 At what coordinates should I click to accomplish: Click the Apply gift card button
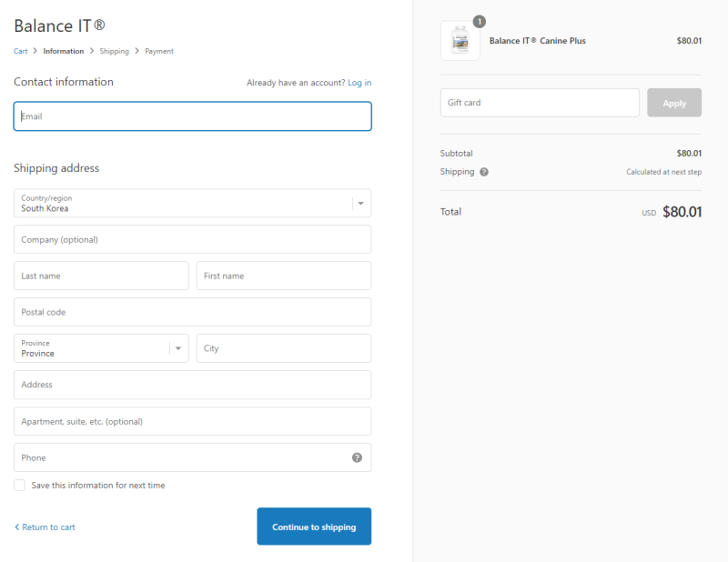674,103
